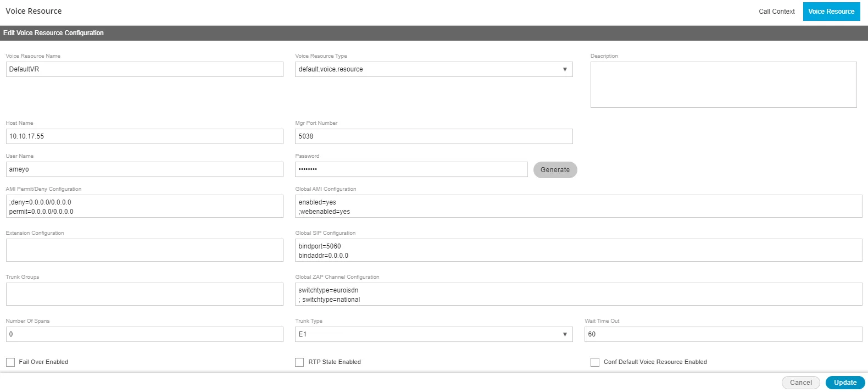The image size is (868, 392).
Task: Click the Cancel button
Action: pos(800,383)
